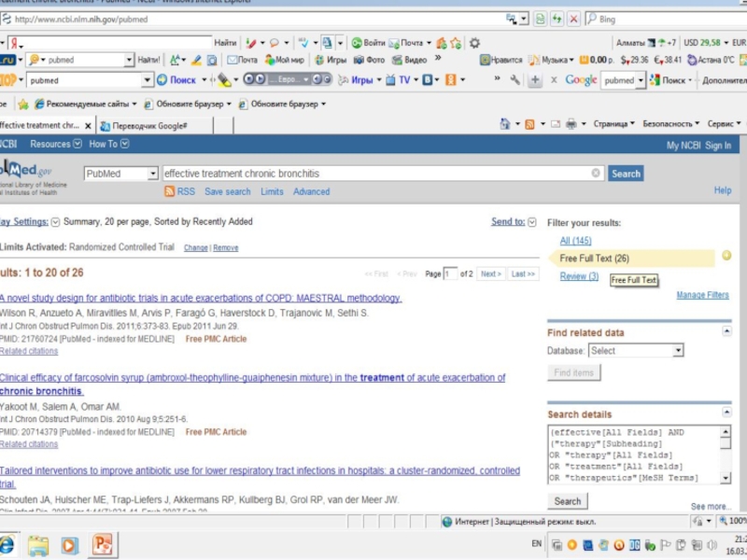This screenshot has width=747, height=560.
Task: Go to the Next results page
Action: pyautogui.click(x=491, y=273)
